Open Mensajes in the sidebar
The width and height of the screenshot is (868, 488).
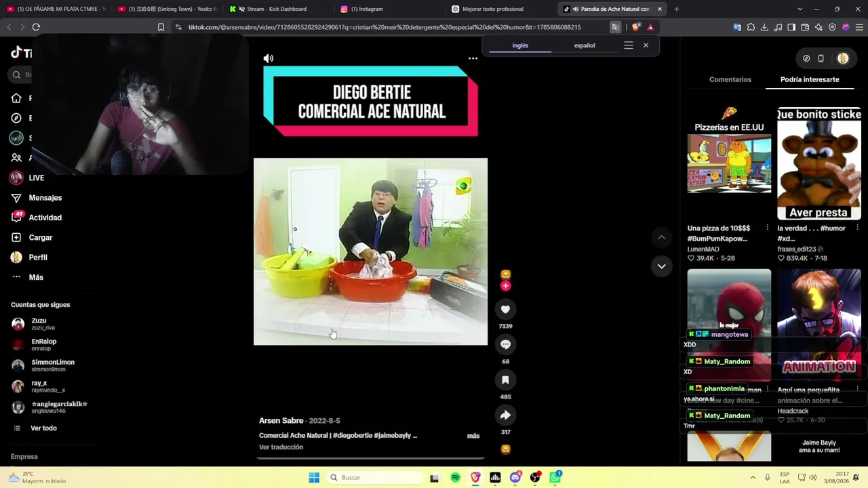click(x=37, y=198)
